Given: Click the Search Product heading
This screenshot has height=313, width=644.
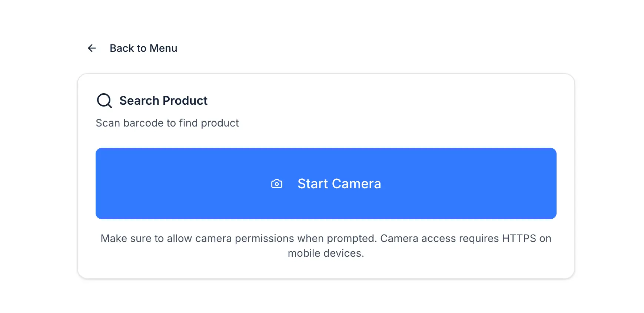Looking at the screenshot, I should (163, 100).
